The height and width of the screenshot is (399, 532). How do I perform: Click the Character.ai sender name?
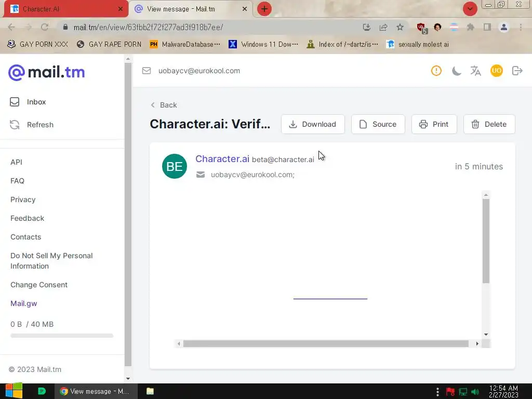[222, 159]
